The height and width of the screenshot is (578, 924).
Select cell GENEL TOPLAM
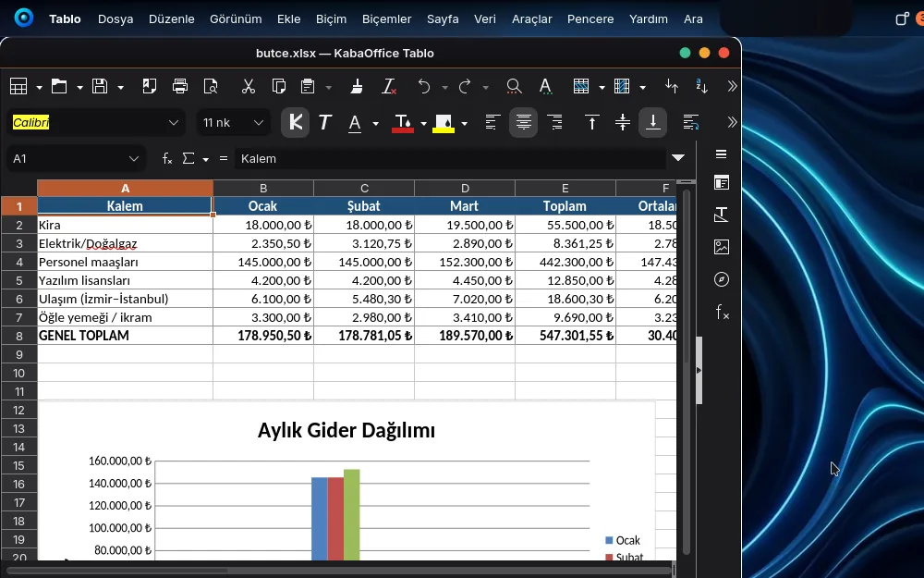tap(125, 336)
